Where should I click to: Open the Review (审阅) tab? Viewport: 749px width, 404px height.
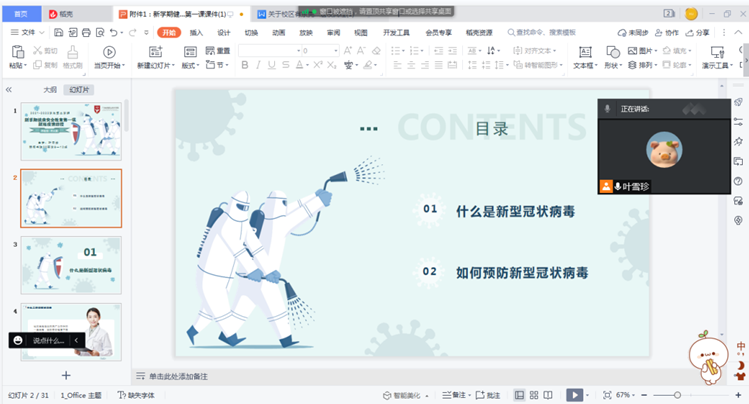pyautogui.click(x=333, y=32)
